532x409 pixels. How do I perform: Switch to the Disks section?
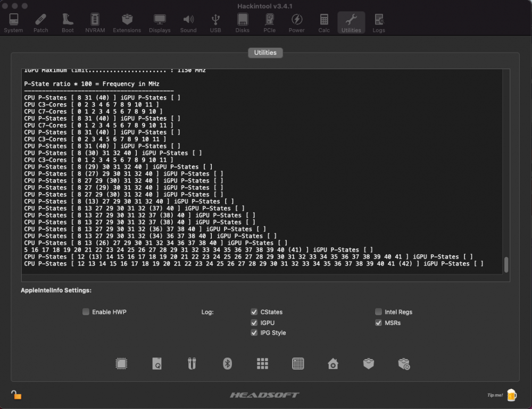pos(242,23)
